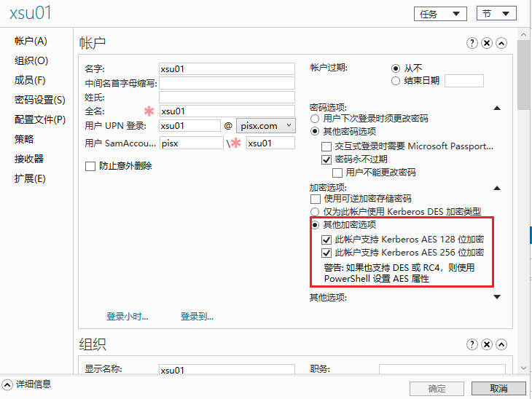
Task: Click the help icon in 组织 section
Action: point(473,344)
